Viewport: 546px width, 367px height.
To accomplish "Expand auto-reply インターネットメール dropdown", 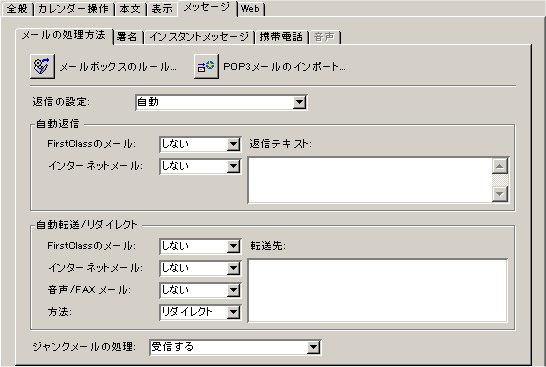I will (200, 166).
